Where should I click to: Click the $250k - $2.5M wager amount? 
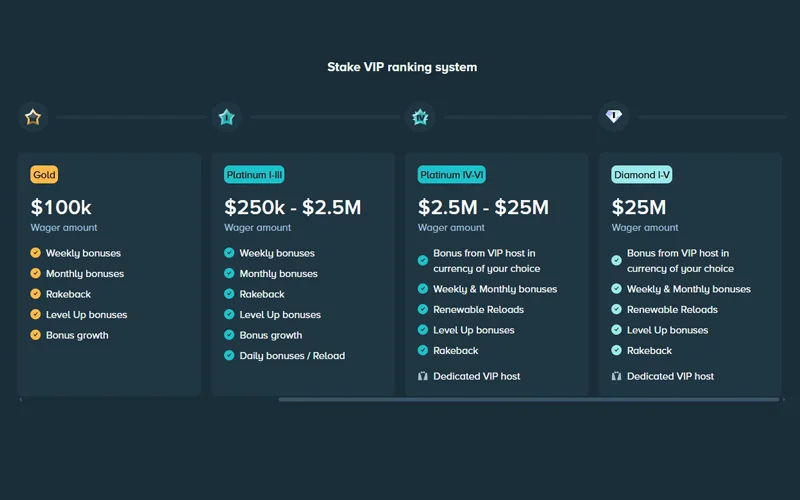293,207
